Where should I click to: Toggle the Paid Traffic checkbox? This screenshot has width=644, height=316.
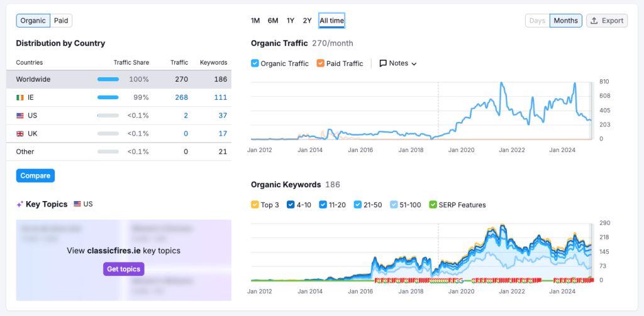click(321, 63)
